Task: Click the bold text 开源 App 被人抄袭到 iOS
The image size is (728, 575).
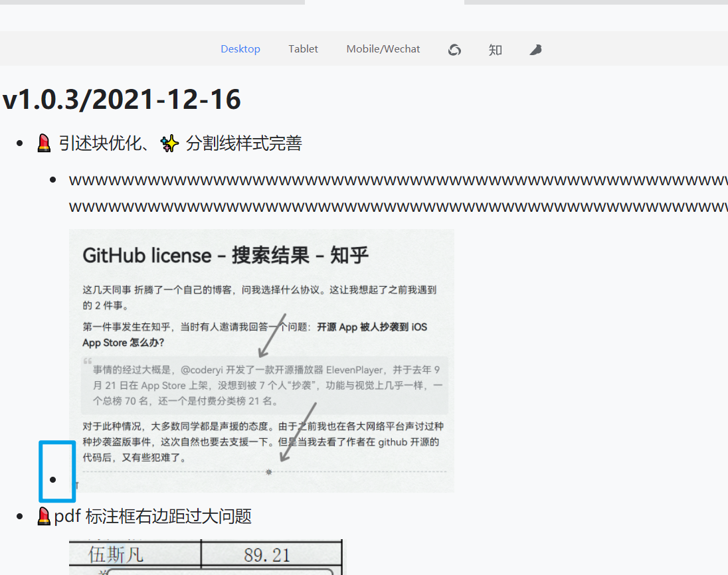Action: (372, 327)
